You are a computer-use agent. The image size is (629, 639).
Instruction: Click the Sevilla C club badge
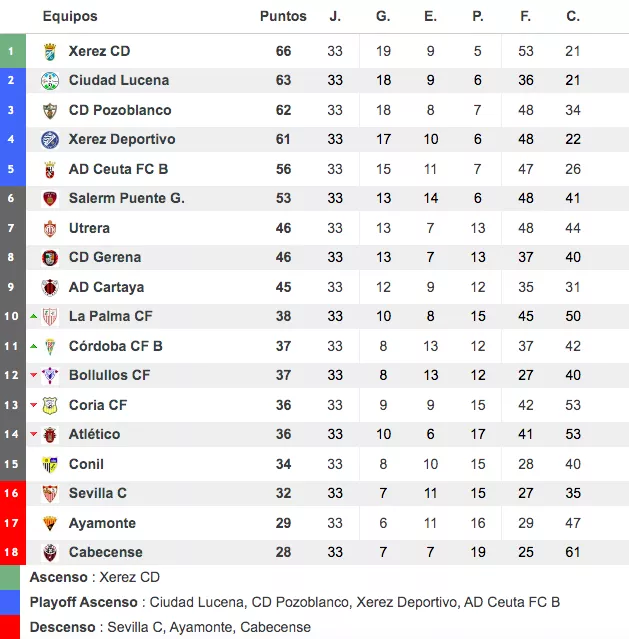click(x=50, y=494)
